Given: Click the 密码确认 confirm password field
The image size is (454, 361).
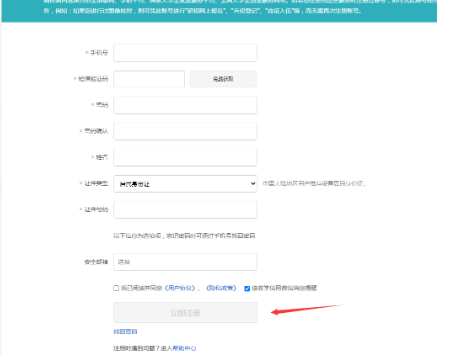Looking at the screenshot, I should [x=185, y=131].
